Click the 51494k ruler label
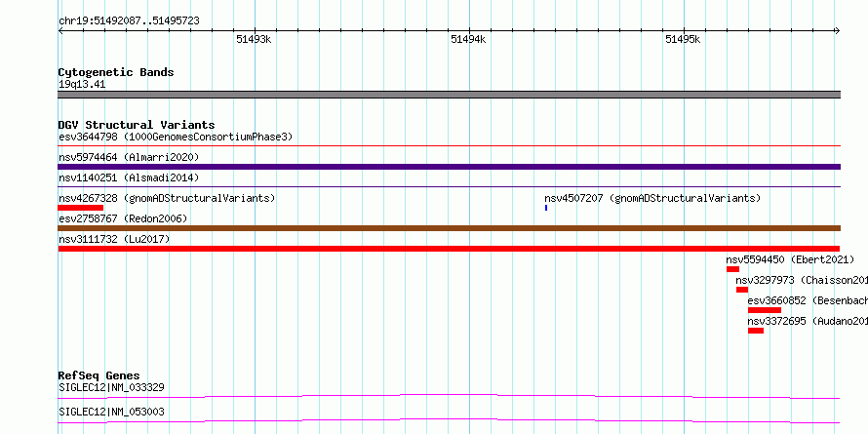The image size is (868, 434). [x=468, y=39]
